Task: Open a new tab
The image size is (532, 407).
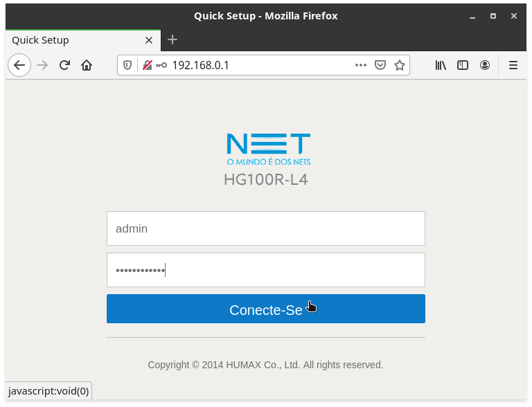Action: click(172, 39)
